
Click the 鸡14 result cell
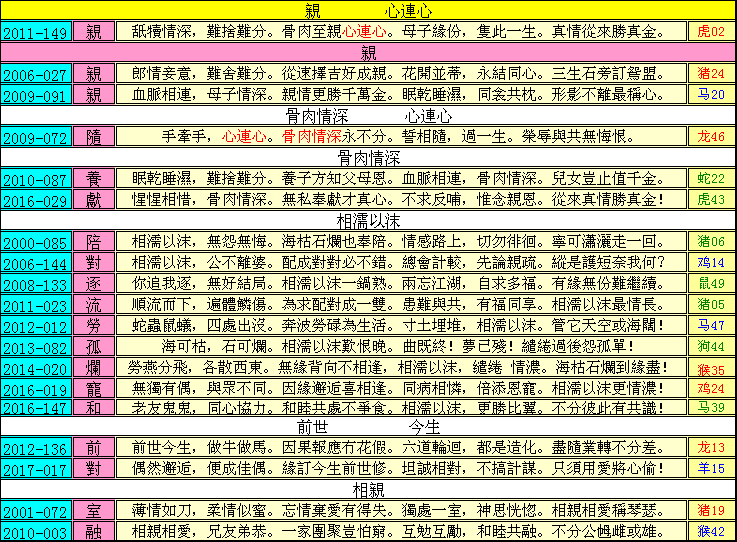(x=711, y=262)
